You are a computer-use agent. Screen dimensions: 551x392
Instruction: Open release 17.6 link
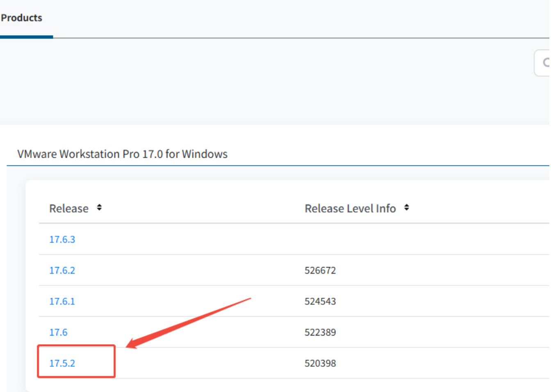tap(58, 333)
